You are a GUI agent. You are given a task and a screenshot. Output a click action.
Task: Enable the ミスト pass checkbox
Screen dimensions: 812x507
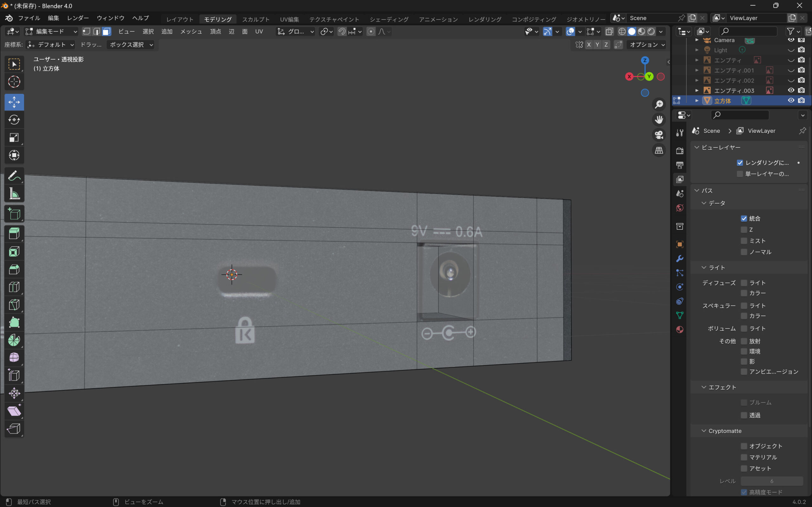pos(744,241)
